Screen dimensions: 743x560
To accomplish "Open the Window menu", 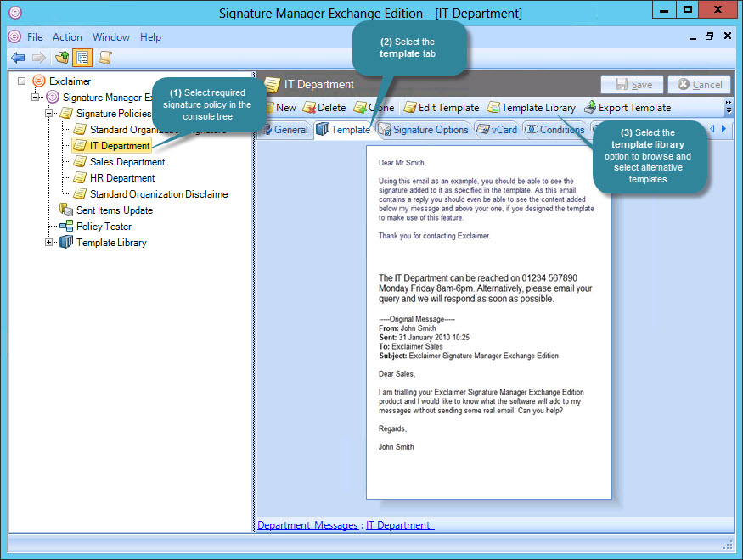I will point(111,37).
